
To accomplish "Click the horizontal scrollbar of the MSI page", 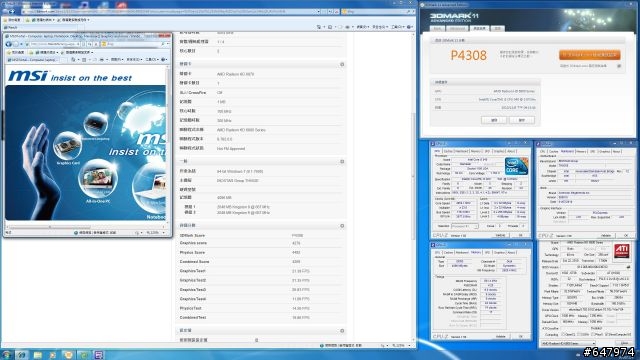I will tap(50, 227).
